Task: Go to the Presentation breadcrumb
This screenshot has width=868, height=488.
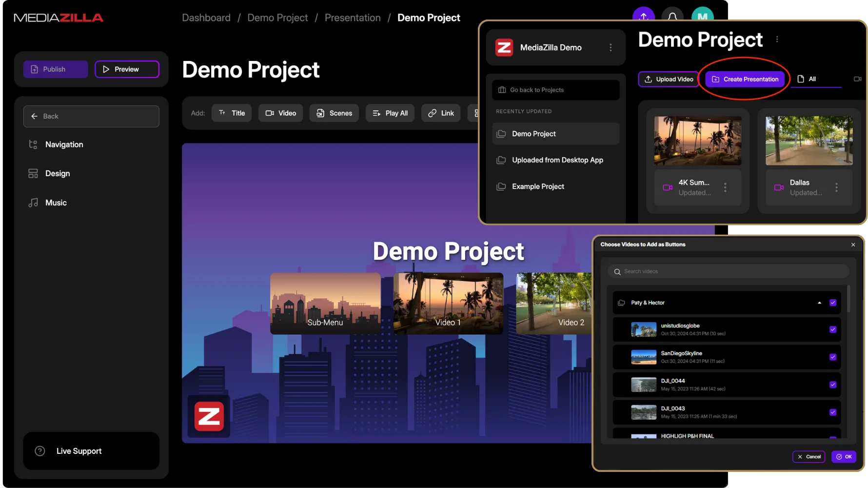Action: tap(353, 18)
